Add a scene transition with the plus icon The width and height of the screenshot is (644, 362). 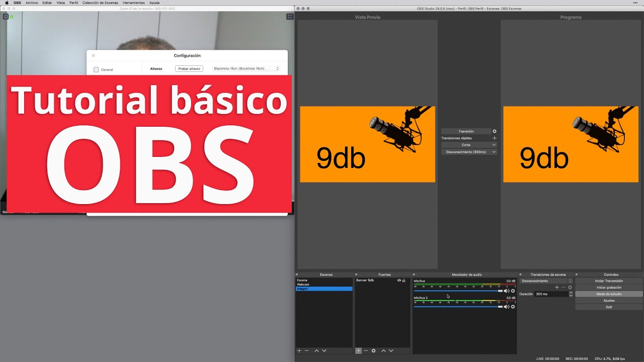click(x=556, y=287)
